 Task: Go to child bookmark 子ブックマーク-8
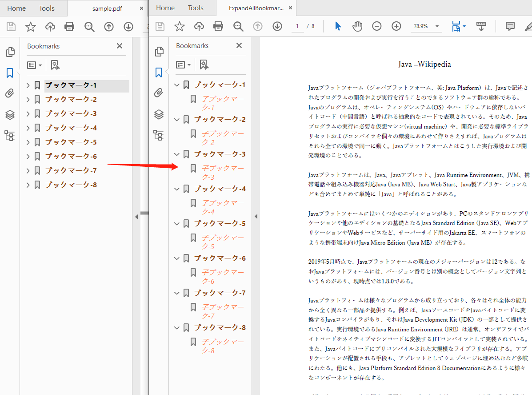coord(223,346)
